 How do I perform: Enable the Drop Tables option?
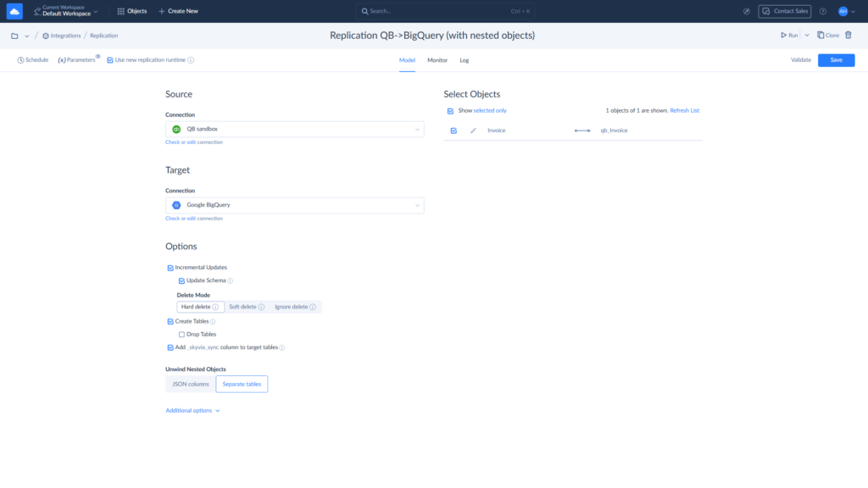pyautogui.click(x=182, y=334)
